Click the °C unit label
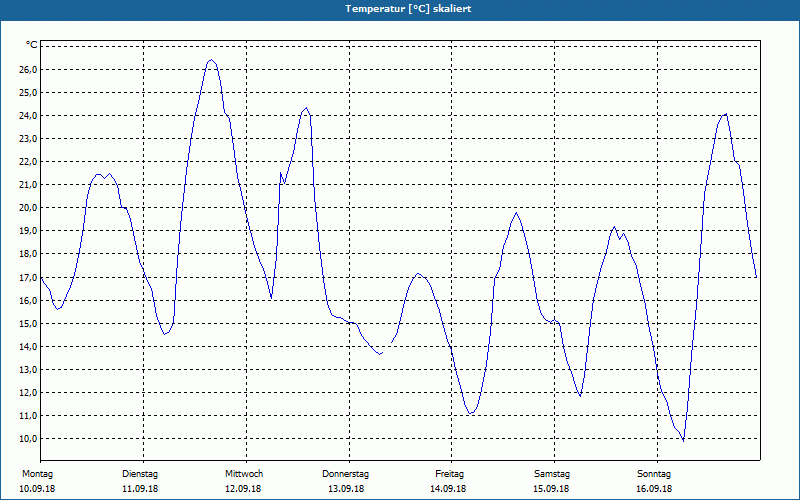 click(32, 45)
